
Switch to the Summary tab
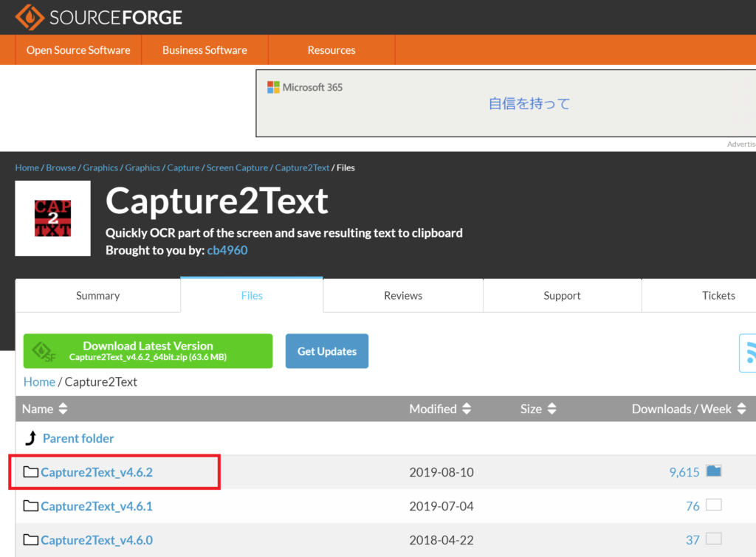98,295
